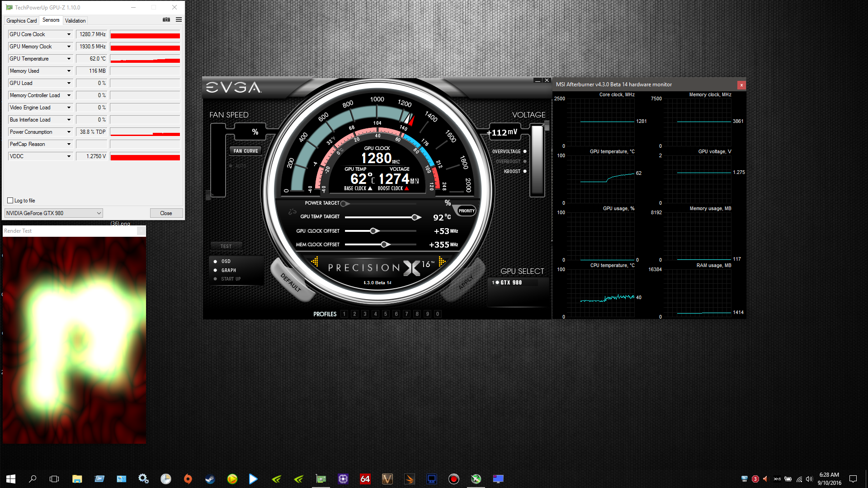Click the GPU Temp Target slider handle
The width and height of the screenshot is (868, 488).
[x=415, y=217]
